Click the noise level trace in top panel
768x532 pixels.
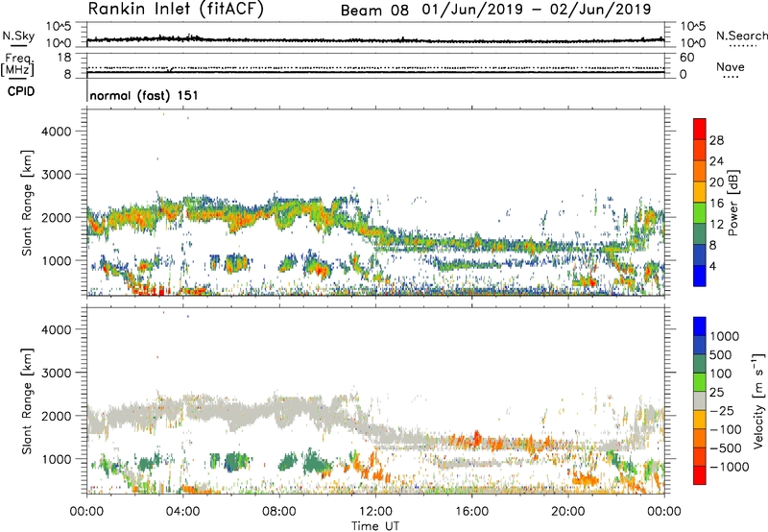point(375,40)
